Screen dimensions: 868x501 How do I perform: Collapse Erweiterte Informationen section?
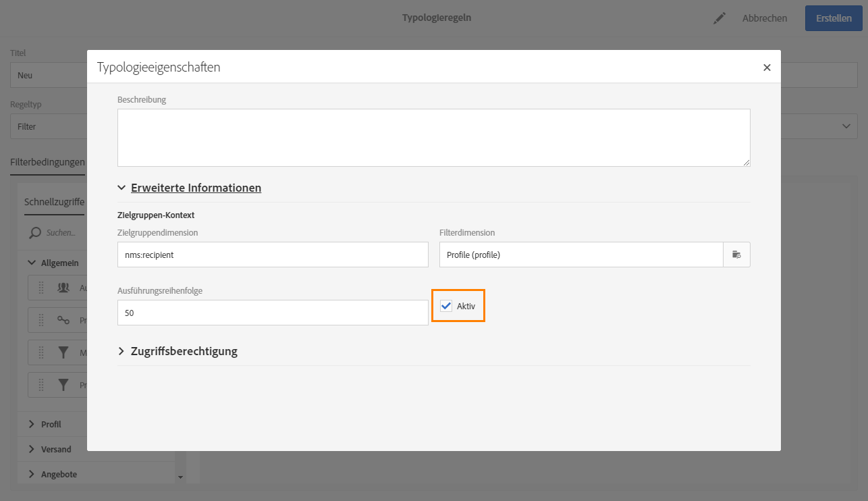point(121,188)
